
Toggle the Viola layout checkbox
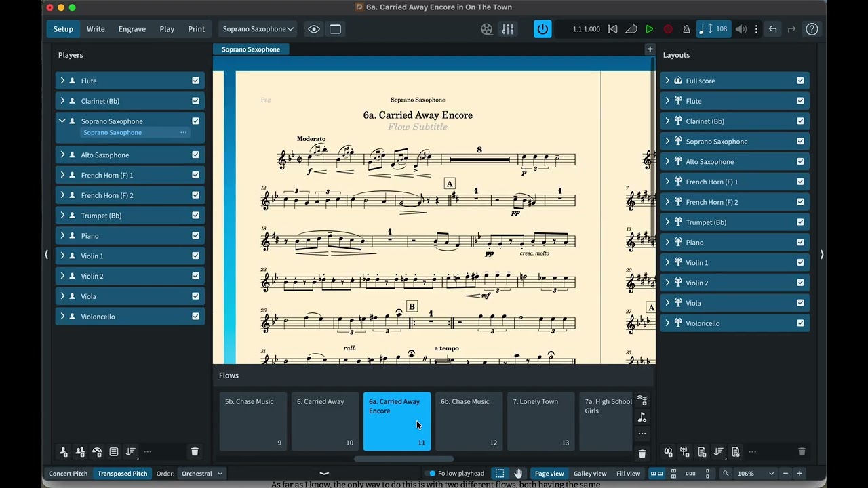click(800, 303)
